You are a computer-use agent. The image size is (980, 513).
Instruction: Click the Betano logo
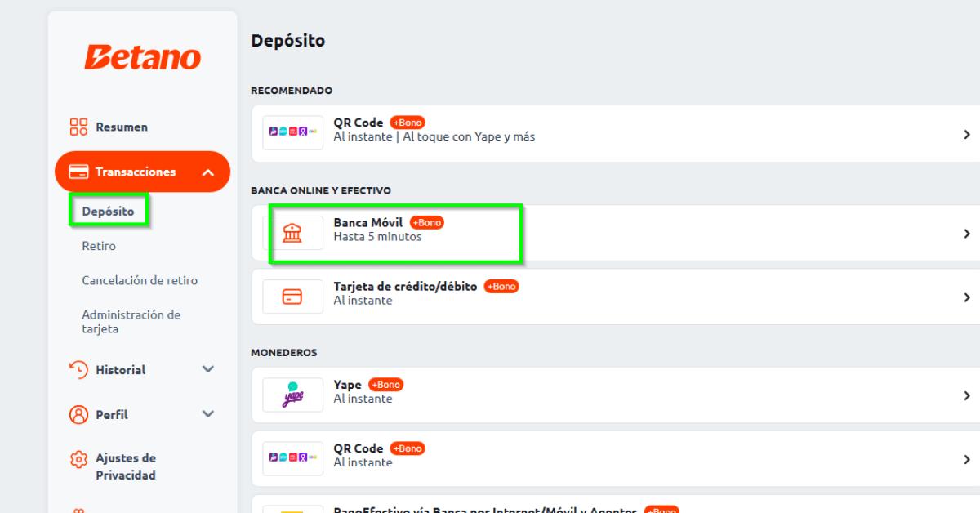142,57
